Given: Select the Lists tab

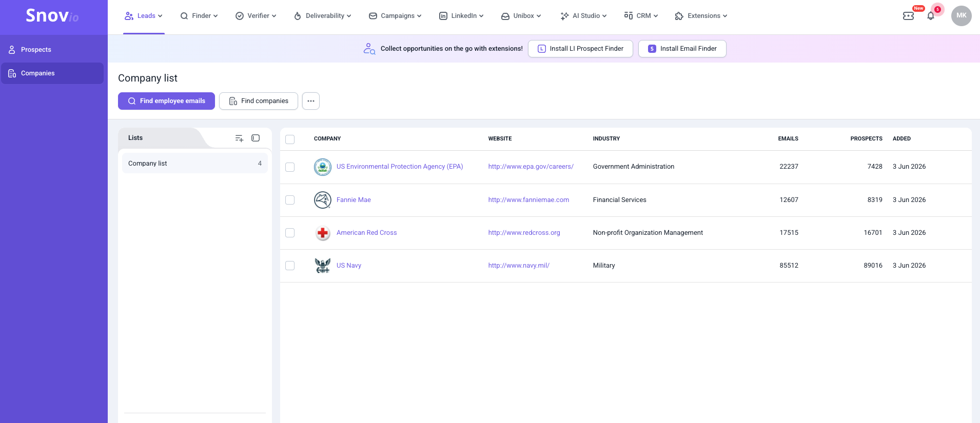Looking at the screenshot, I should point(135,138).
